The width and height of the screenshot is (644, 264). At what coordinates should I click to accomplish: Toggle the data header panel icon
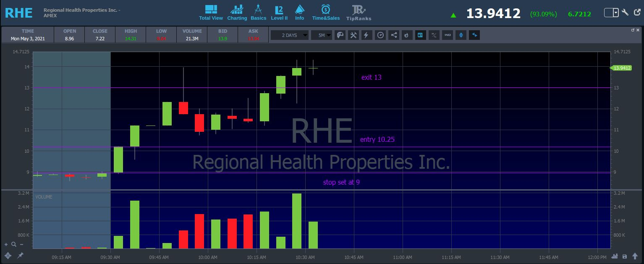(419, 35)
